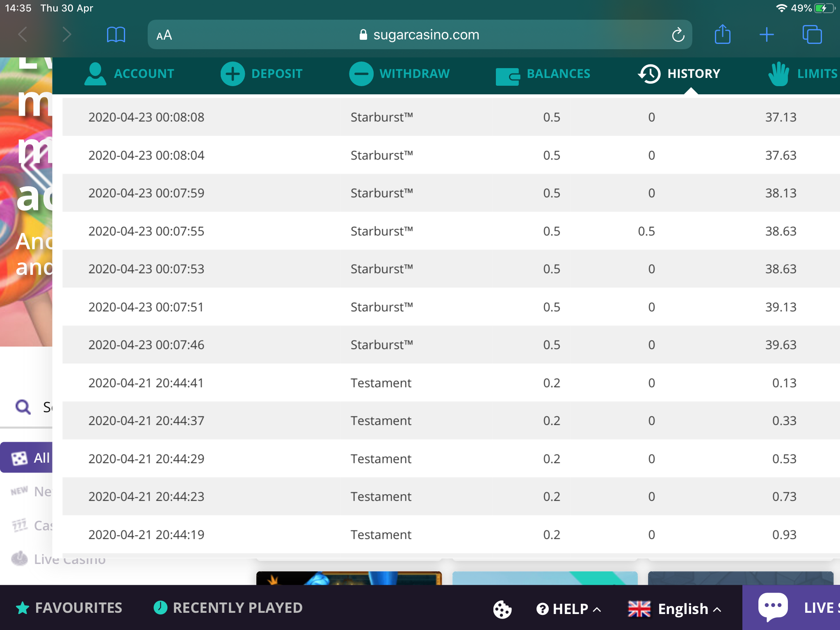
Task: Select row dated 2020-04-23 00:08:08
Action: click(x=451, y=117)
